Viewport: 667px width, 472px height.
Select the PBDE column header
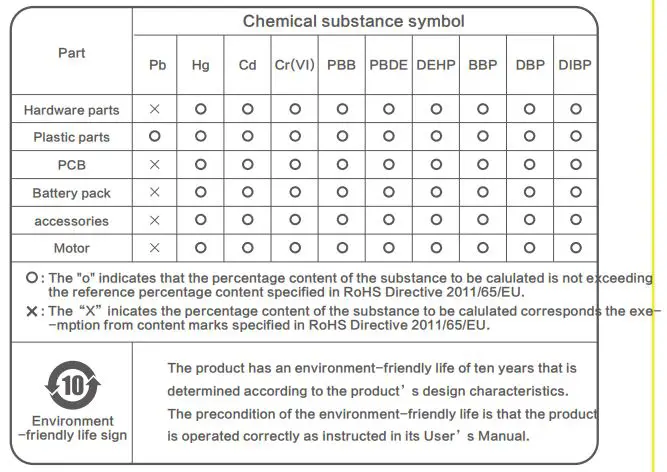click(x=389, y=65)
